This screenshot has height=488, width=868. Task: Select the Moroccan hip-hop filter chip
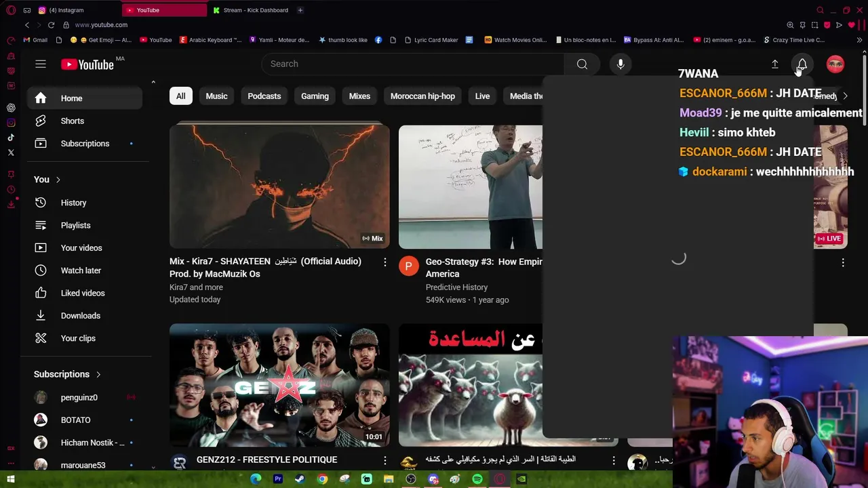pos(422,96)
